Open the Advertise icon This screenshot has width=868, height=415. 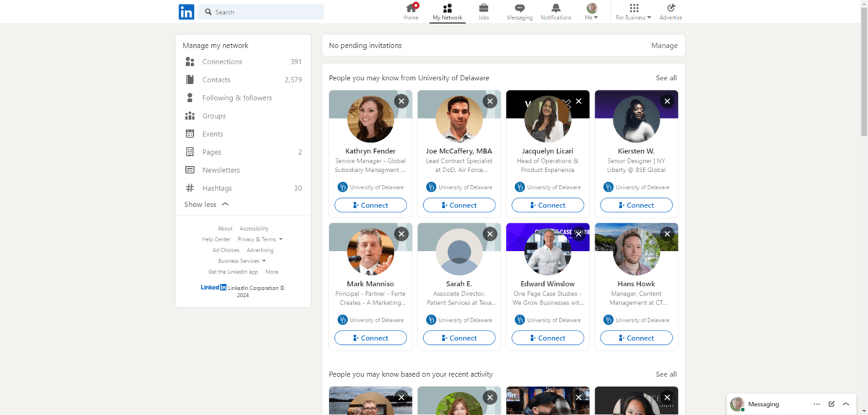671,12
